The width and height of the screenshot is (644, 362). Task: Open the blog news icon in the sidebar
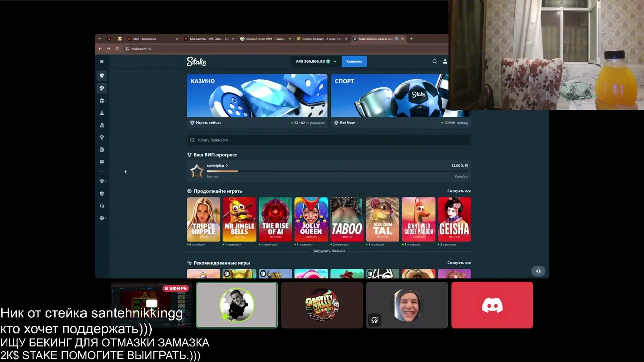point(102,150)
